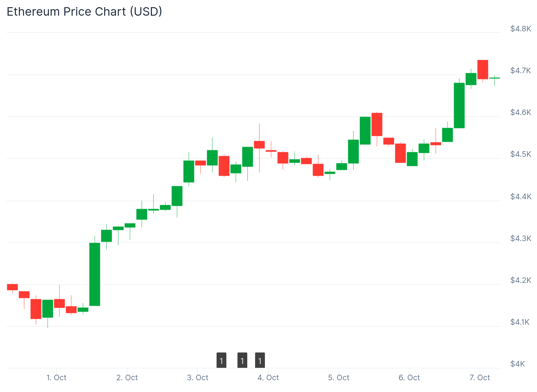Click the '$4.8K' price axis label

coord(521,29)
